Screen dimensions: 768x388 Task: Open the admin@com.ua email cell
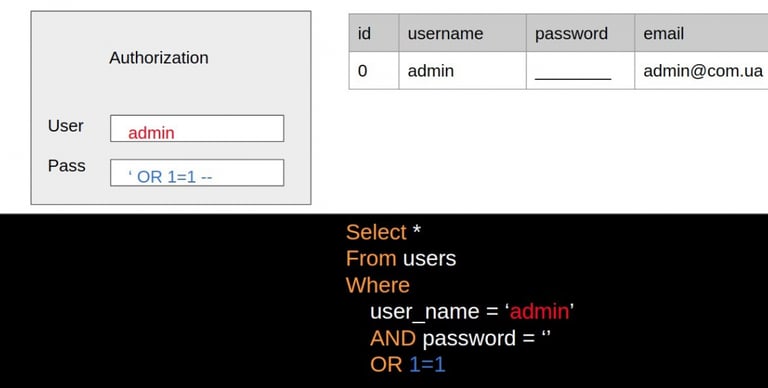[701, 71]
